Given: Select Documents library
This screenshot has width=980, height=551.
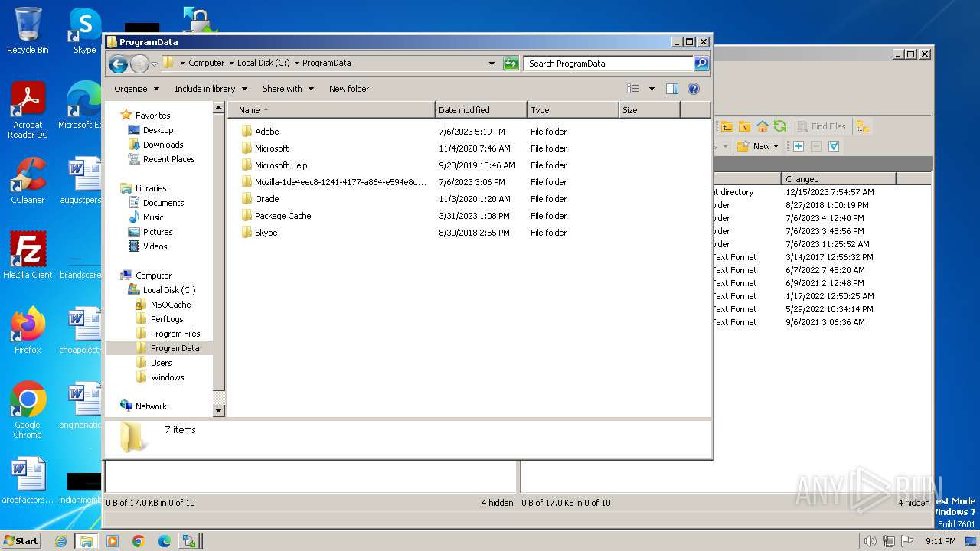Looking at the screenshot, I should 163,203.
